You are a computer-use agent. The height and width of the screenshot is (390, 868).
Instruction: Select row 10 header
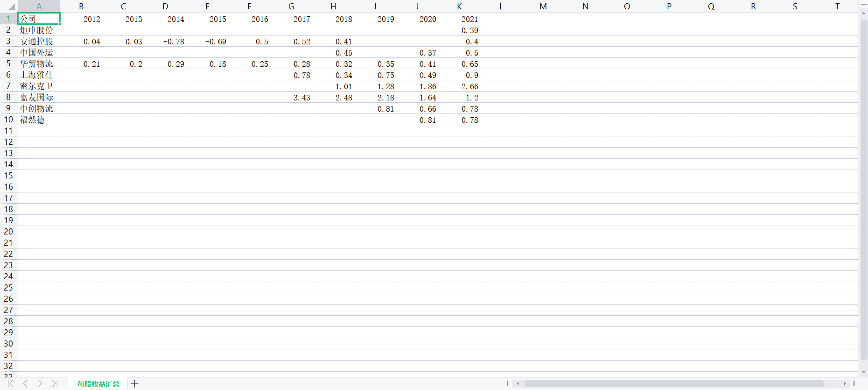pos(8,120)
